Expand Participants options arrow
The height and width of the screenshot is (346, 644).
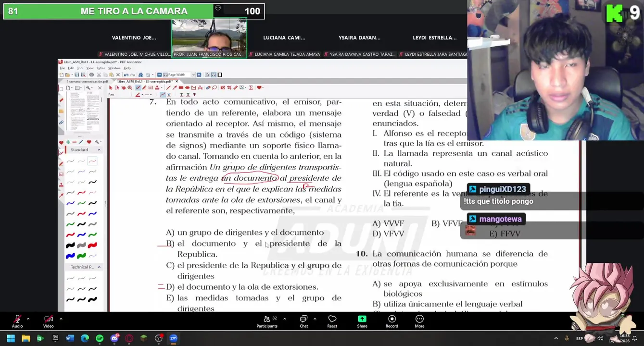(x=284, y=319)
